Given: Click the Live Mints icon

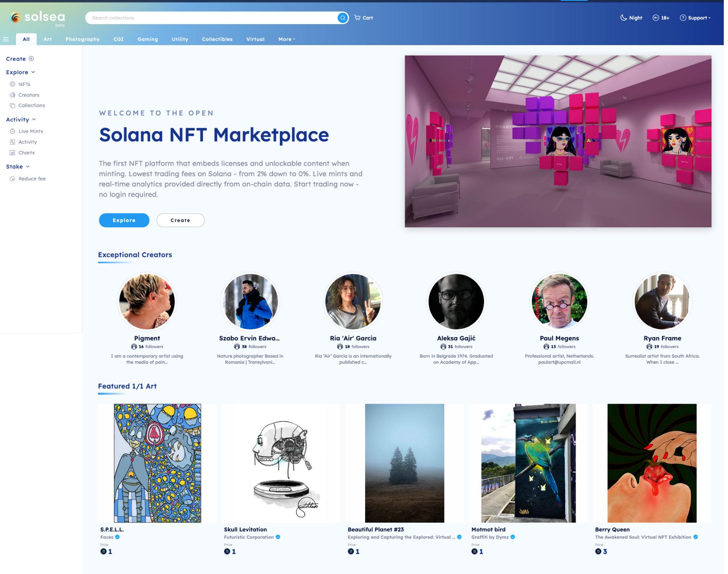Looking at the screenshot, I should [13, 132].
